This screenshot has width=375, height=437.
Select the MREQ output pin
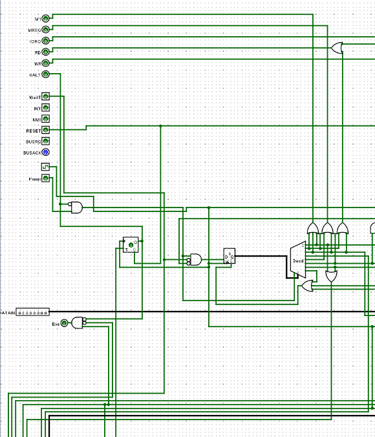click(x=46, y=29)
